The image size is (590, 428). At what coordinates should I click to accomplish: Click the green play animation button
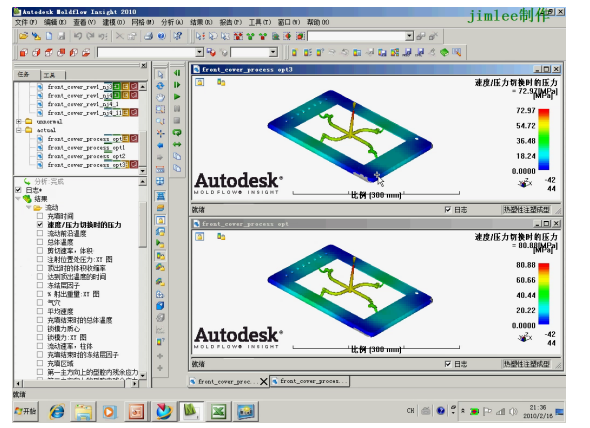tap(177, 97)
